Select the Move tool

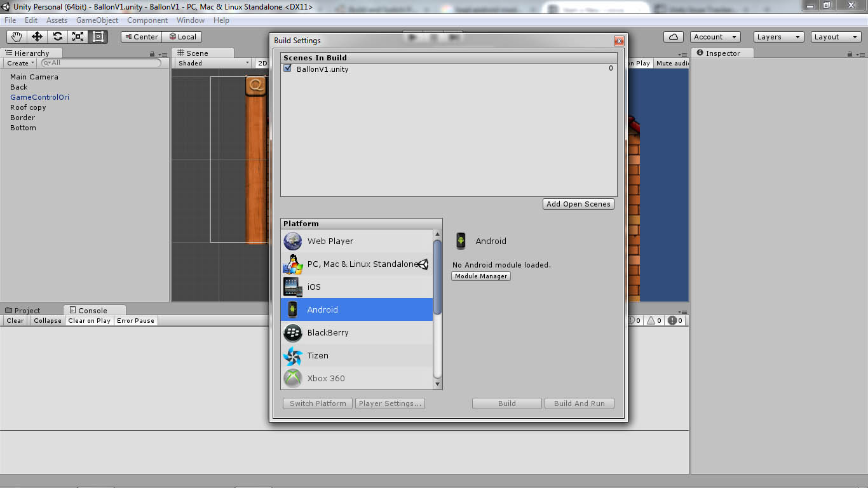[x=37, y=37]
